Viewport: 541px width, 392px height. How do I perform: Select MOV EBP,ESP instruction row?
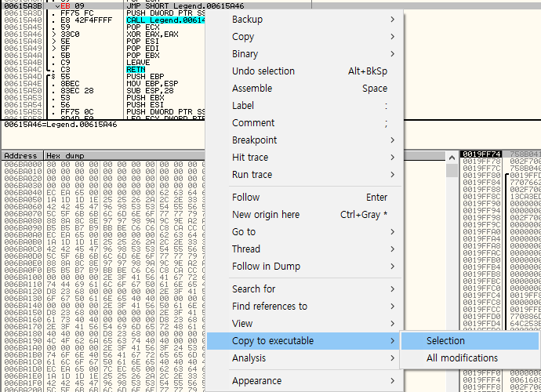point(103,84)
